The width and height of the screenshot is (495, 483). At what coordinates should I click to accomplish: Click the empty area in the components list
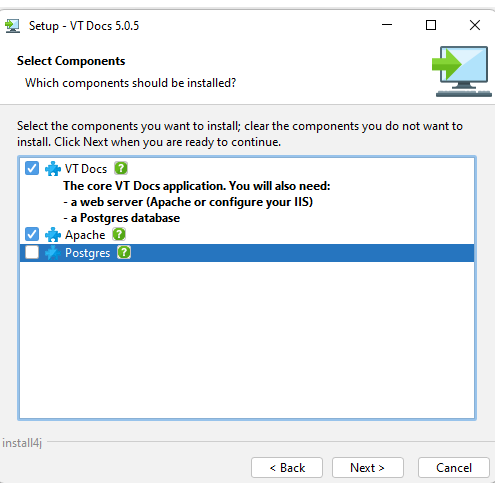pos(247,340)
